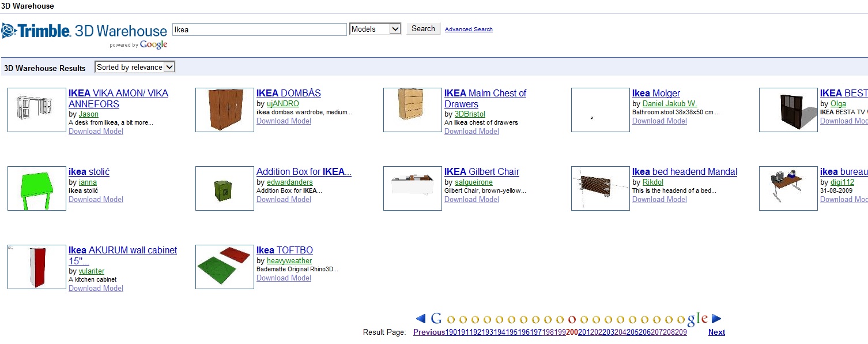Download Model for AKURUM wall cabinet
This screenshot has width=868, height=344.
[96, 288]
